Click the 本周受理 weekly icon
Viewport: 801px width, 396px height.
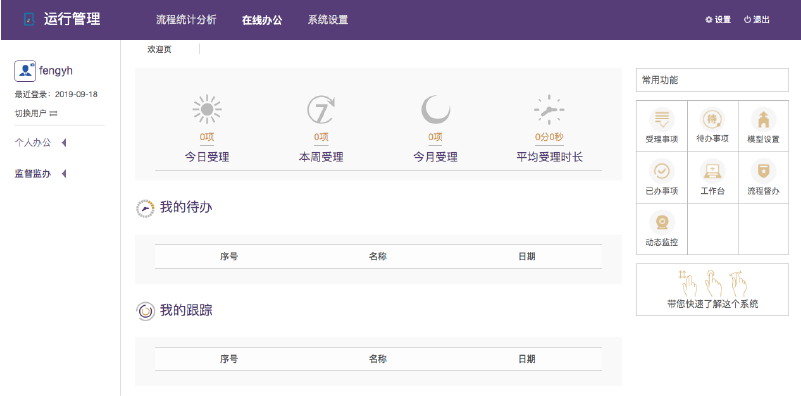[x=321, y=109]
